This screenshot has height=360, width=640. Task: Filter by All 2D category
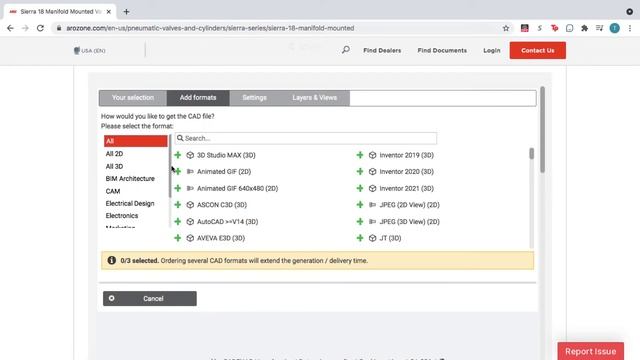click(114, 154)
